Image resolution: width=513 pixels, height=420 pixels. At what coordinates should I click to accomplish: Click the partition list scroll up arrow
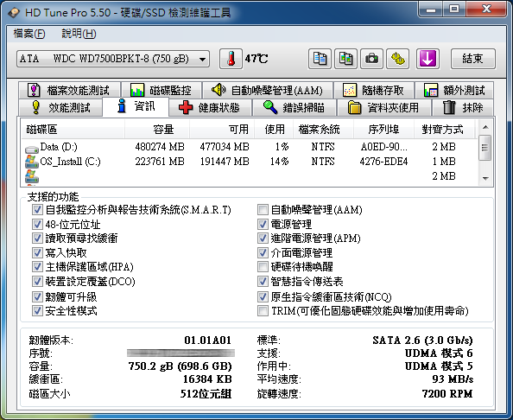tap(485, 127)
